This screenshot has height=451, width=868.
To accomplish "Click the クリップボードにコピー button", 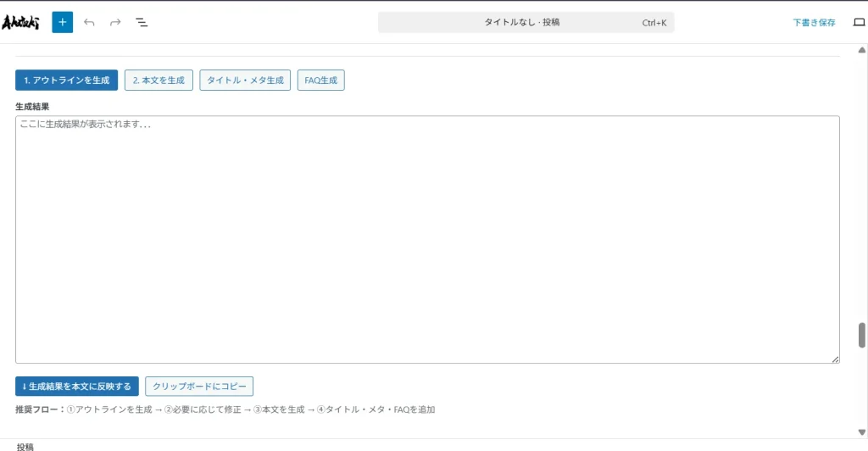I will pos(199,387).
